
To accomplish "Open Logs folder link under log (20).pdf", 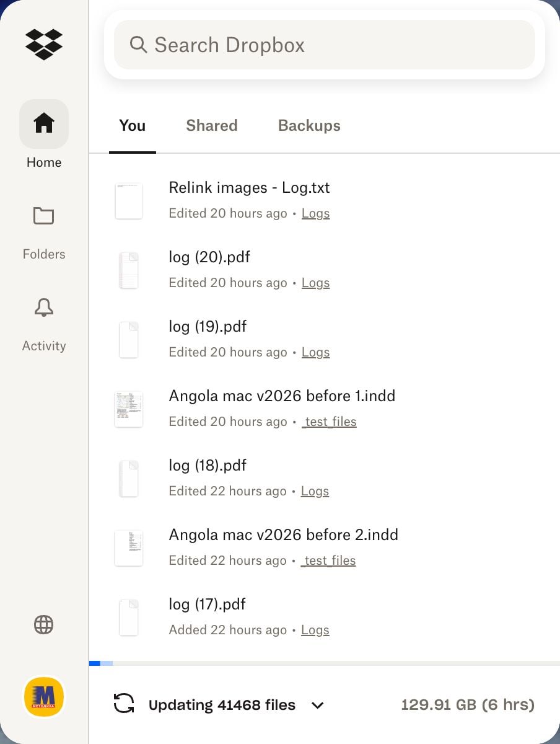I will pos(315,283).
